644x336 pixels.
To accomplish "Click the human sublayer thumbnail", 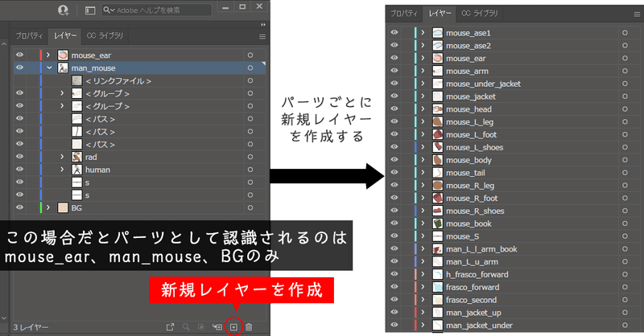I will click(76, 170).
